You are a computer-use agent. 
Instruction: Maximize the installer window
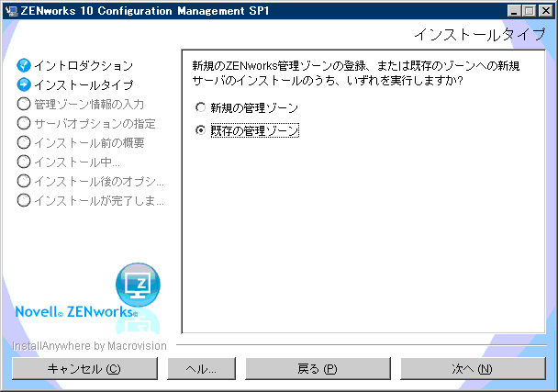530,11
